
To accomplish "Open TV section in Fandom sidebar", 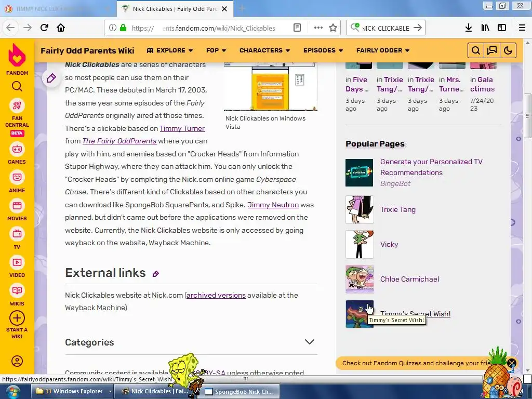I will (x=17, y=238).
